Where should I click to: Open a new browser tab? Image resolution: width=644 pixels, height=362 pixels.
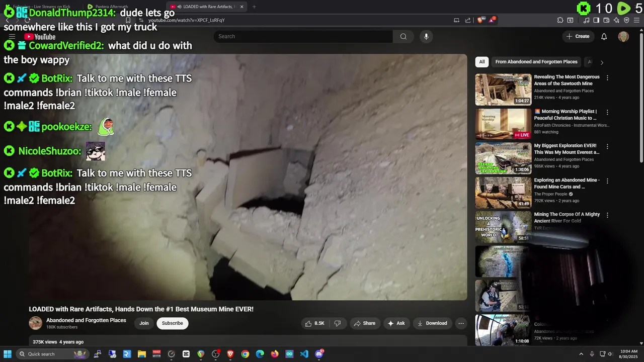tap(254, 7)
